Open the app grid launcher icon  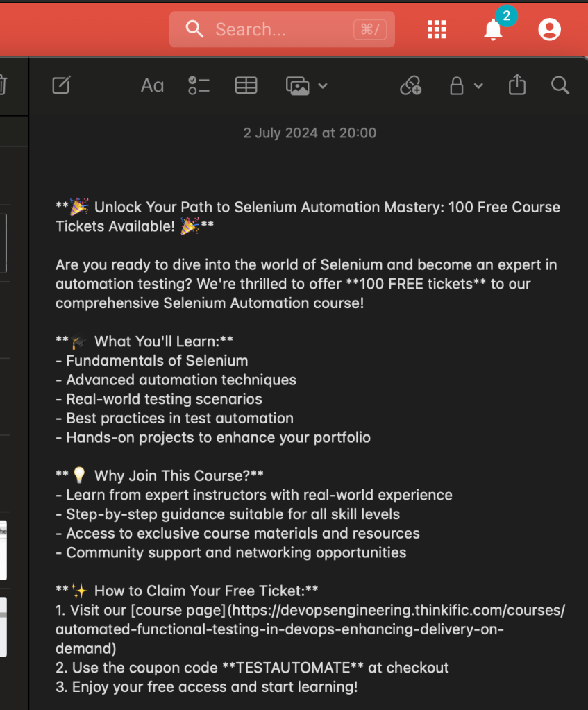437,29
